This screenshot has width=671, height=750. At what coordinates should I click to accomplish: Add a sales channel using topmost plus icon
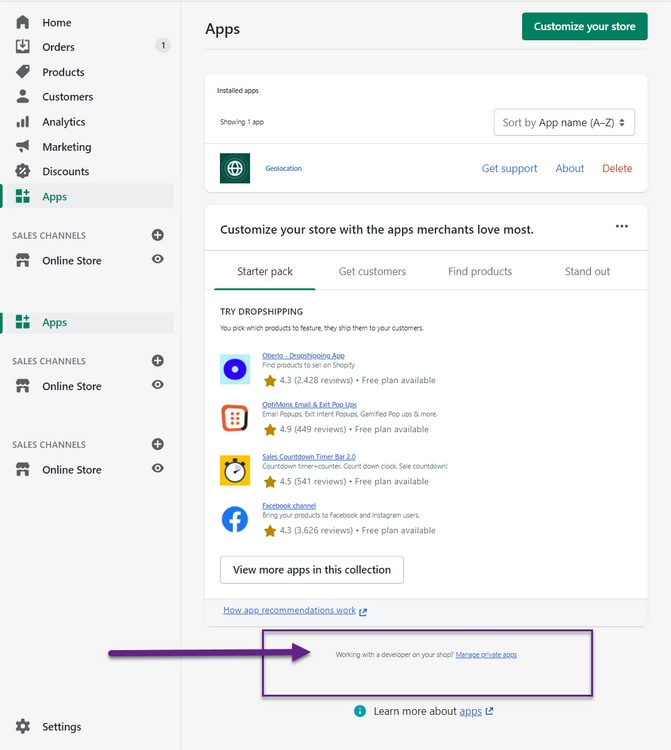point(157,235)
